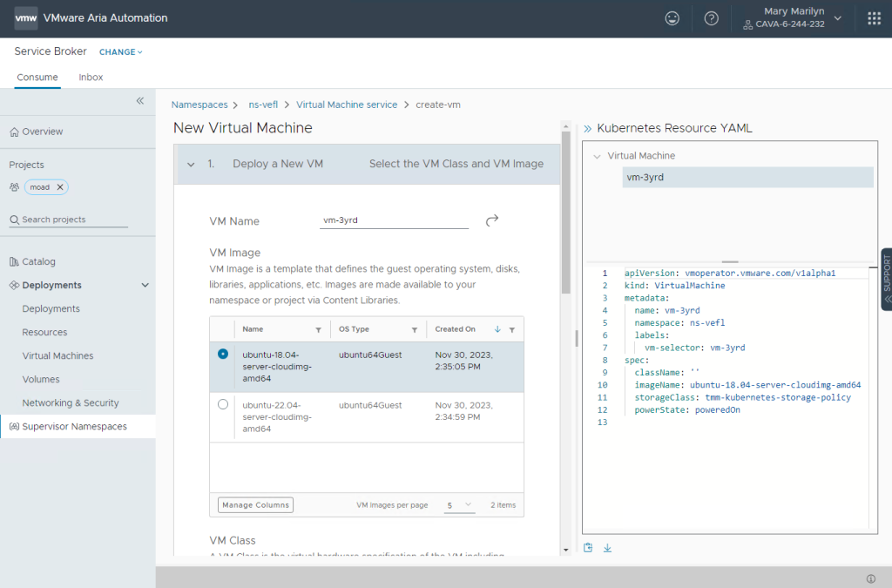Open the help question mark icon
Image resolution: width=892 pixels, height=588 pixels.
click(x=712, y=18)
